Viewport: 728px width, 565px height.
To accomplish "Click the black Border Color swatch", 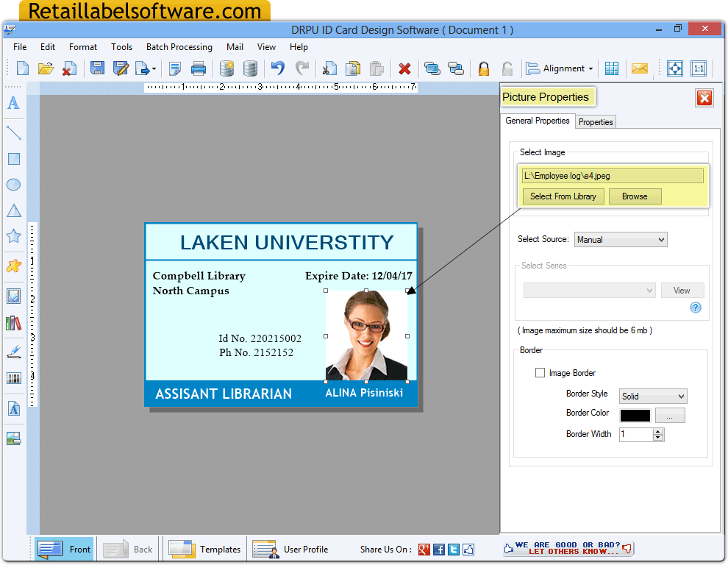I will [x=635, y=416].
